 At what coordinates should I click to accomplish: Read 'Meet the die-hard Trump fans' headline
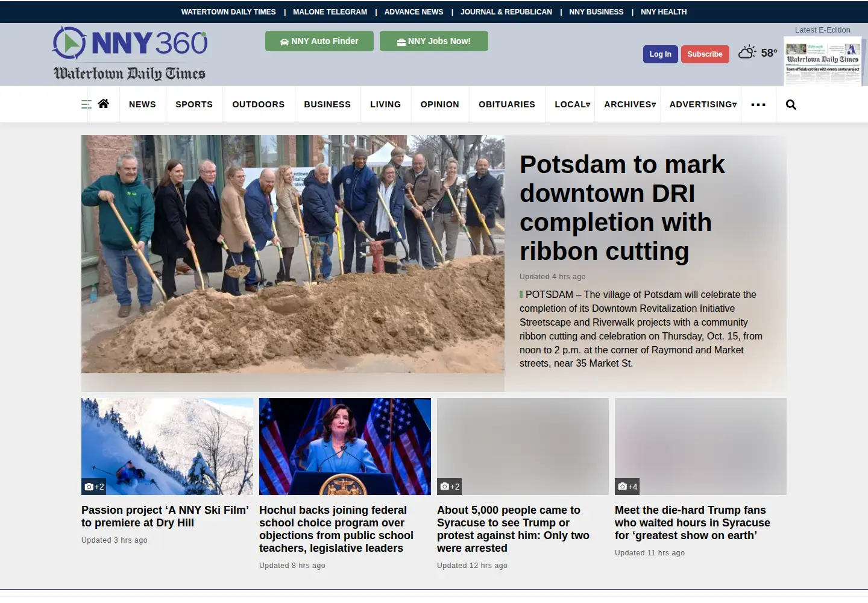[693, 523]
